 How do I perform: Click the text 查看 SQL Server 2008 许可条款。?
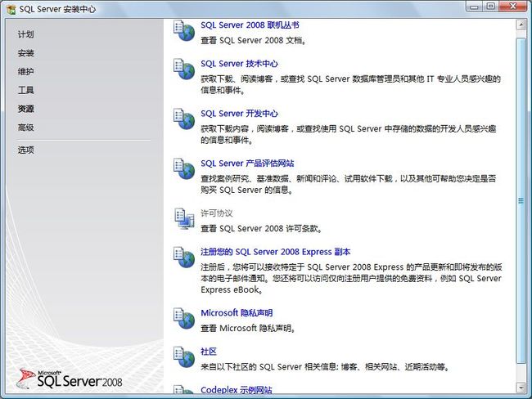click(261, 229)
